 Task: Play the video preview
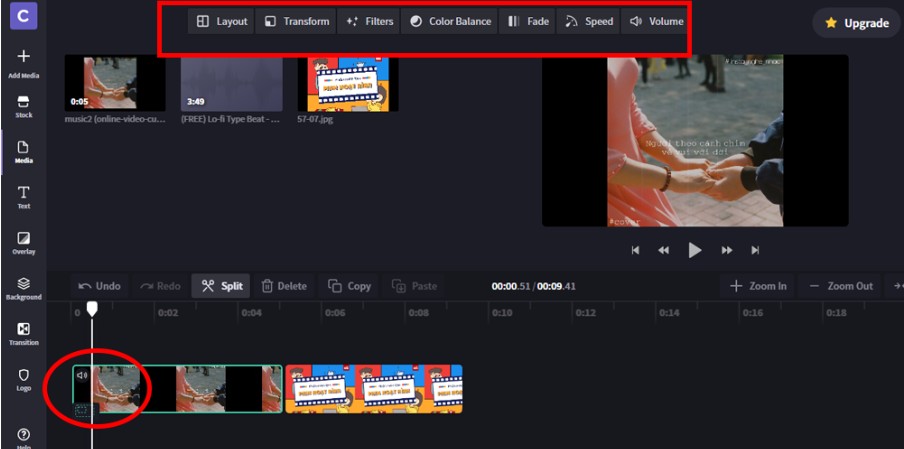(695, 250)
